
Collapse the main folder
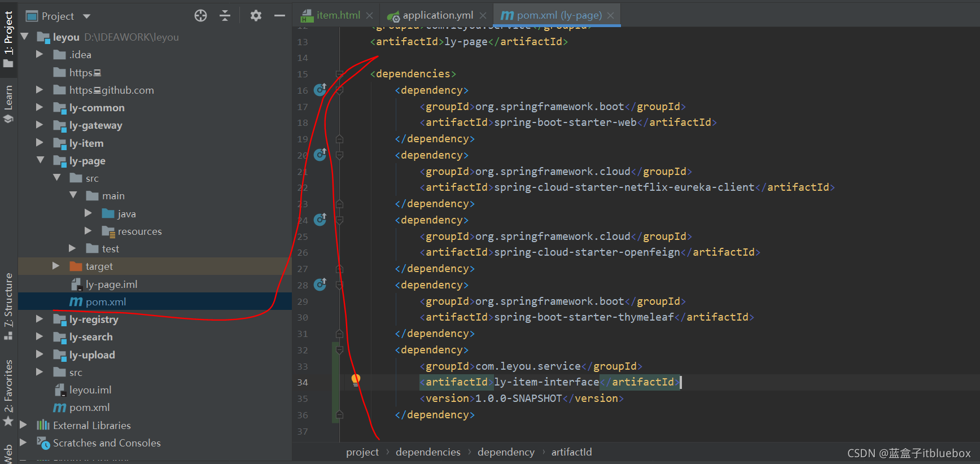73,195
